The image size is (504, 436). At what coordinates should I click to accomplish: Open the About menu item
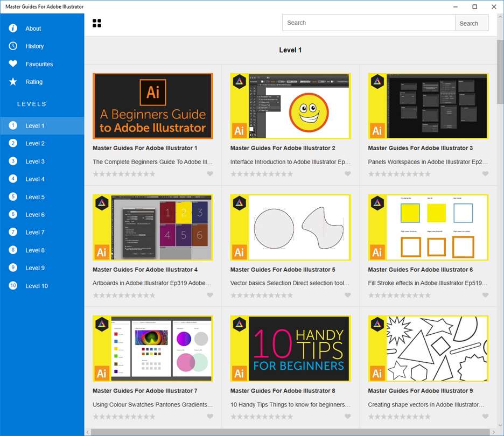pyautogui.click(x=42, y=29)
